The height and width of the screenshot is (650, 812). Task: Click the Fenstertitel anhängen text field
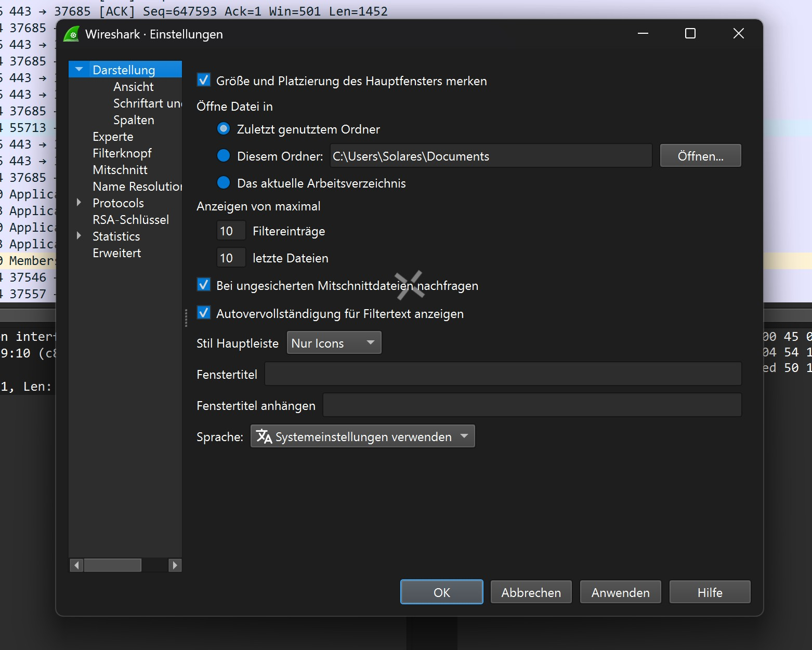click(532, 405)
